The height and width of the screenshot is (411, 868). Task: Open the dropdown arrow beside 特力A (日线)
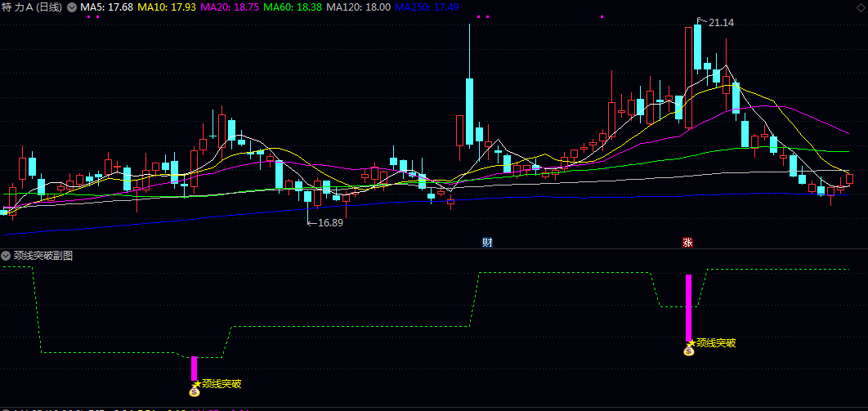71,7
